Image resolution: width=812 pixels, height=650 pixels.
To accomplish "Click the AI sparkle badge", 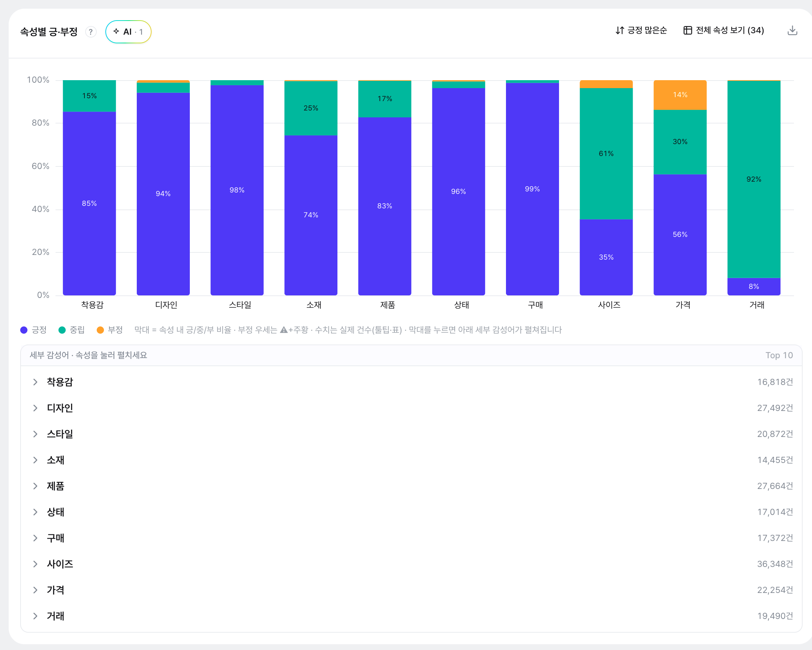I will (128, 32).
